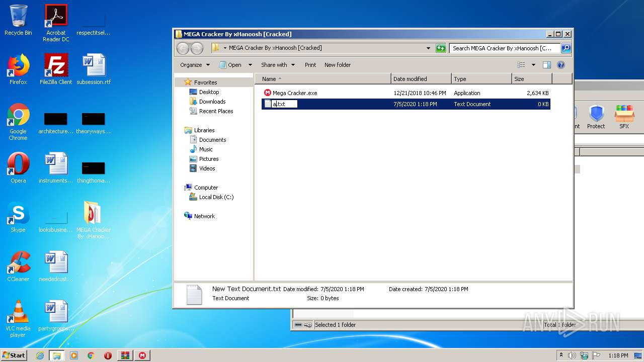The height and width of the screenshot is (362, 644).
Task: Expand Open button dropdown arrow
Action: click(x=250, y=65)
